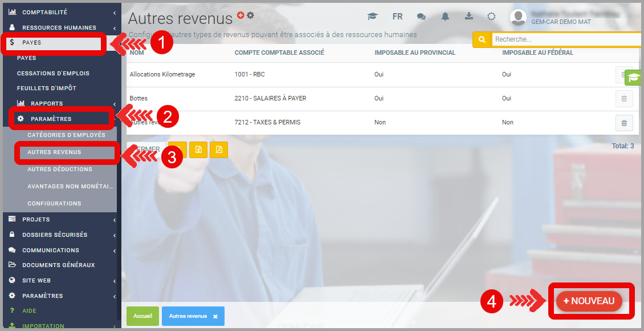Open the gear icon next to the page title
Screen dimensions: 644x331
point(250,15)
